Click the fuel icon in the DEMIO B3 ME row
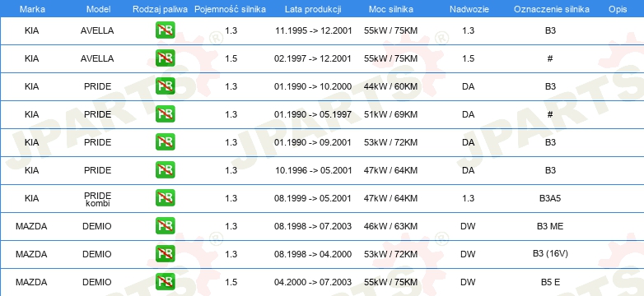This screenshot has width=644, height=296. tap(165, 226)
